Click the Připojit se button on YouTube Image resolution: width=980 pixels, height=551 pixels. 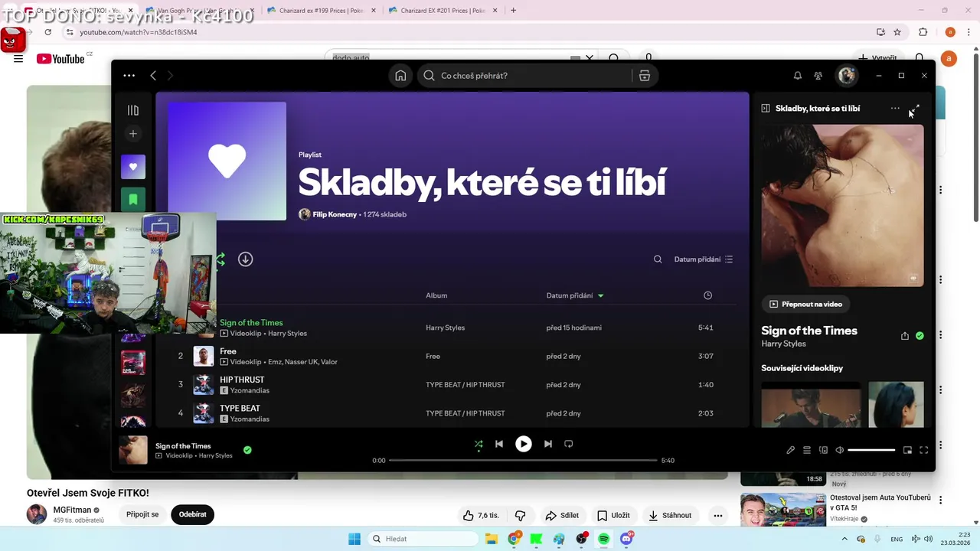coord(142,514)
